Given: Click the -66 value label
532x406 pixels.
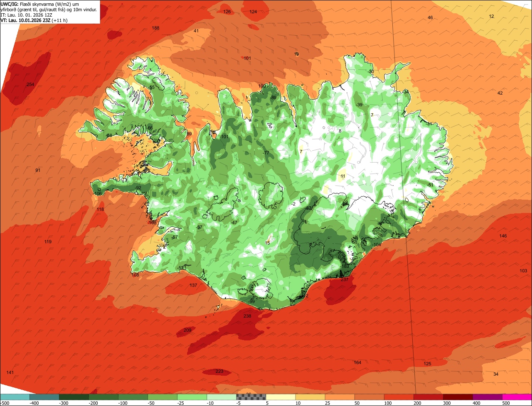Looking at the screenshot, I should click(x=150, y=128).
